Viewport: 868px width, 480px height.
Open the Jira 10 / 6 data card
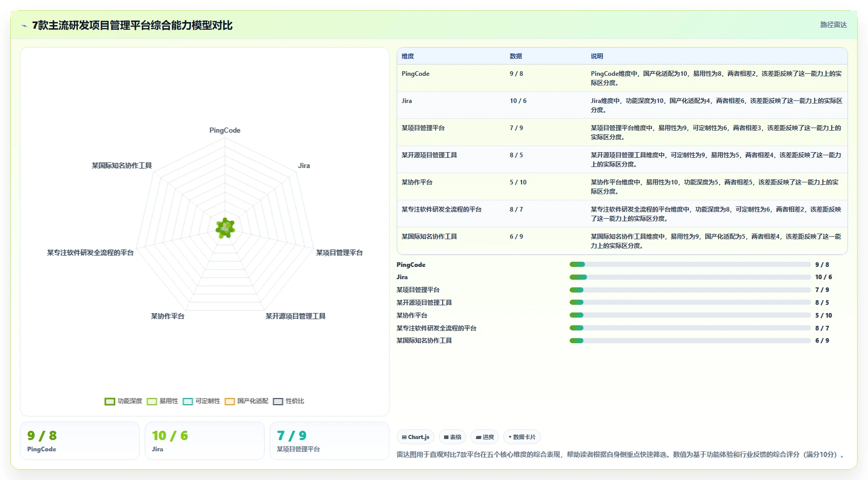point(205,441)
